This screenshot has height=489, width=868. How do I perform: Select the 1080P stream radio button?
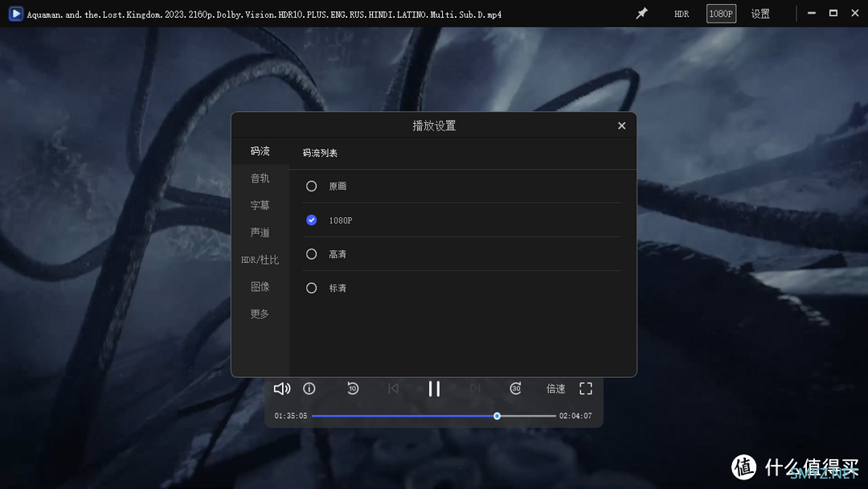click(x=312, y=220)
